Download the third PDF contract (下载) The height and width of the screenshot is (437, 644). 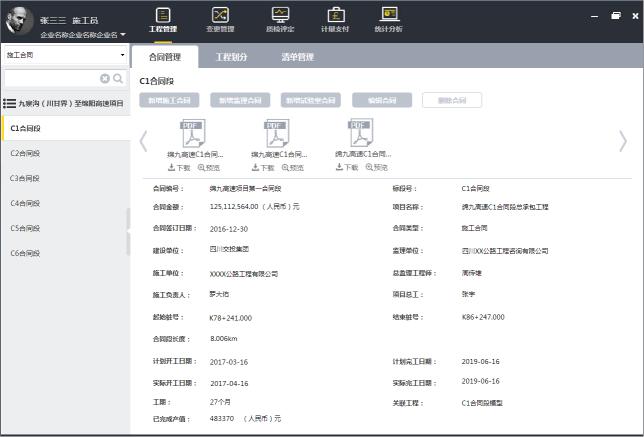tap(347, 167)
